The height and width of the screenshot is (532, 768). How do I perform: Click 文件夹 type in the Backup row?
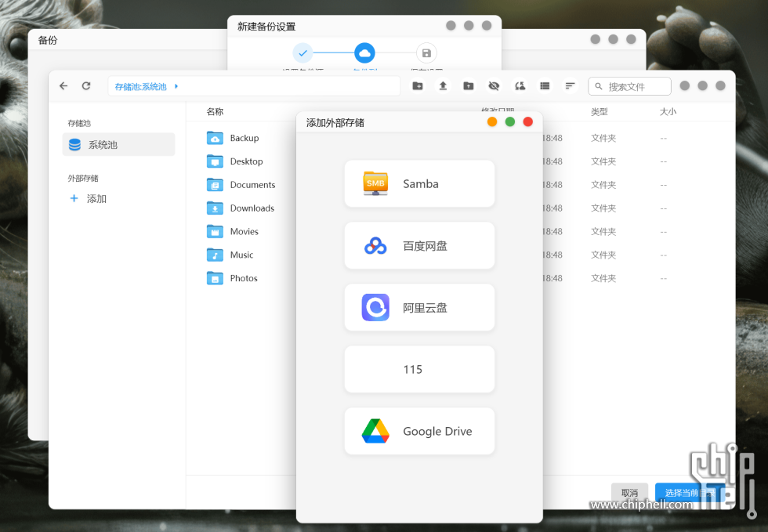[603, 138]
